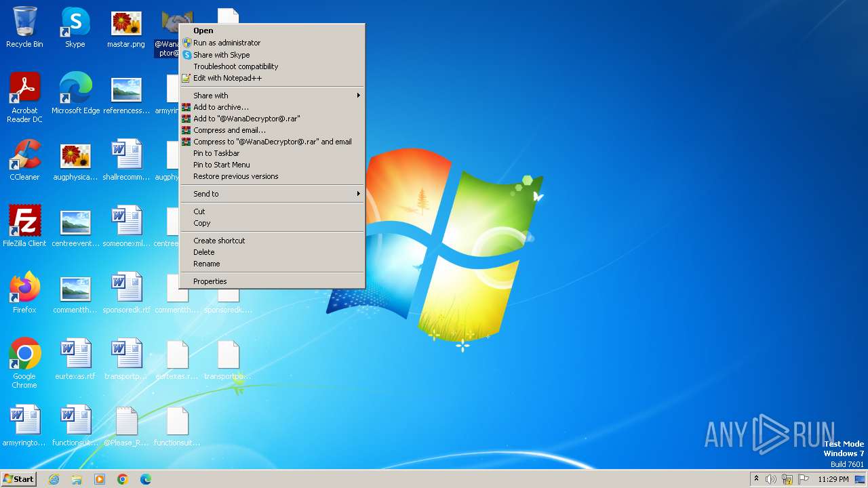Launch Edge from the taskbar

(x=146, y=479)
